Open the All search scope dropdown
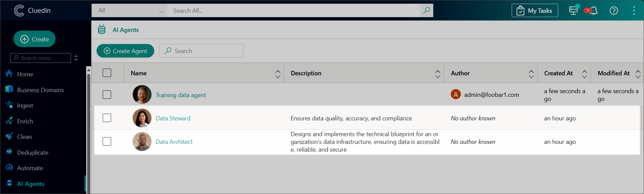The width and height of the screenshot is (644, 194). coord(130,11)
